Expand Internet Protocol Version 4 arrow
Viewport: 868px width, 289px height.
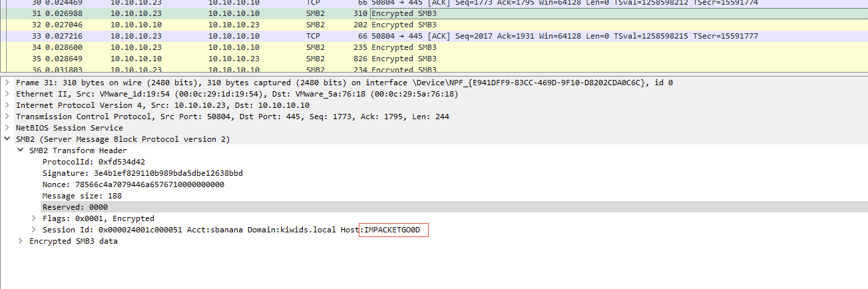click(x=7, y=105)
